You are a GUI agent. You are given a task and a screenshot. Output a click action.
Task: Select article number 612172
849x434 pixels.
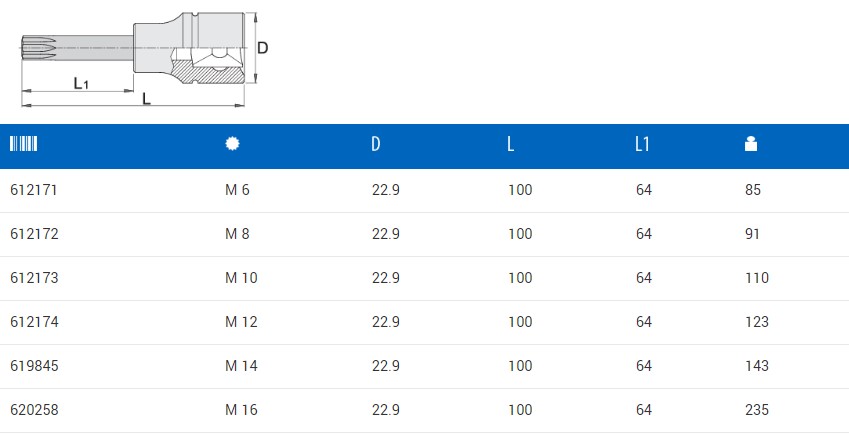point(34,234)
